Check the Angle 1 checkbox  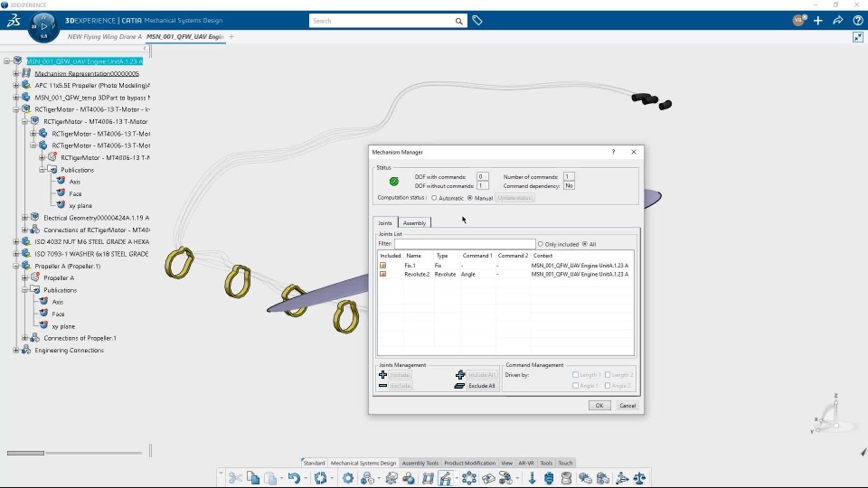(575, 386)
